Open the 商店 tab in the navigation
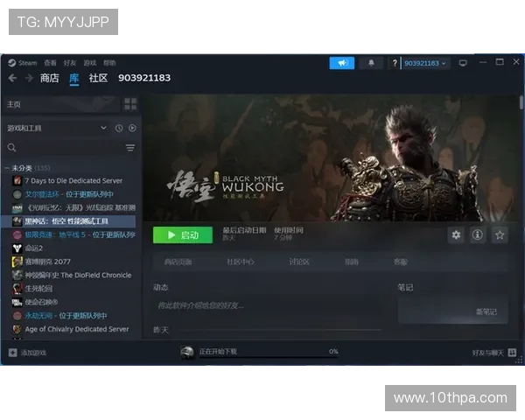 click(49, 78)
